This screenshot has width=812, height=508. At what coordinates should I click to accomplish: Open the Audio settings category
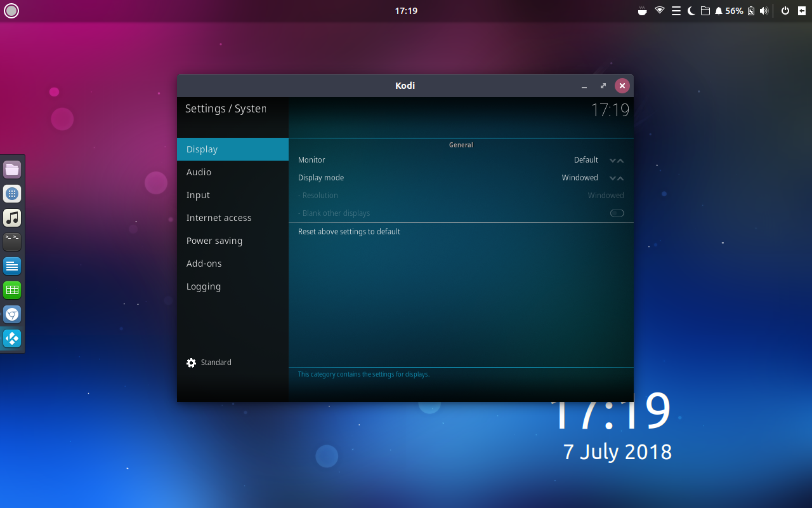click(x=233, y=172)
